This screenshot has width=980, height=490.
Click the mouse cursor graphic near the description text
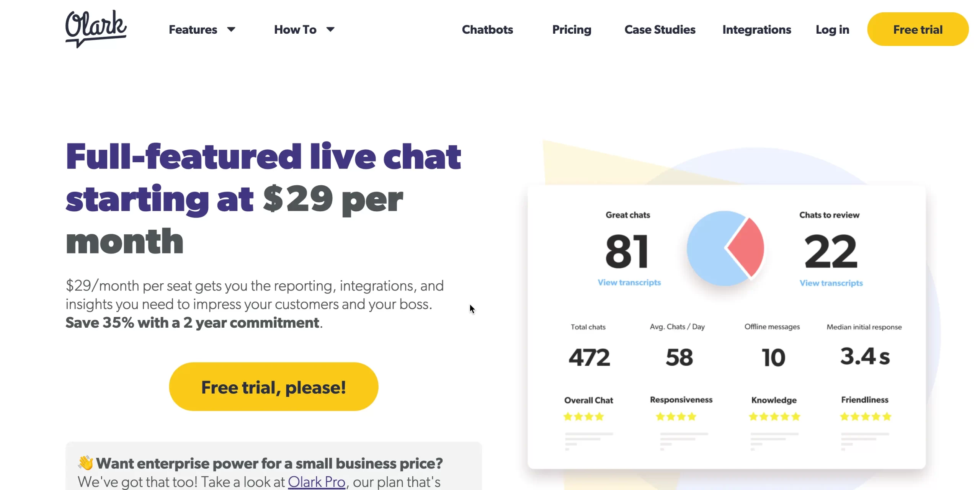(x=472, y=309)
